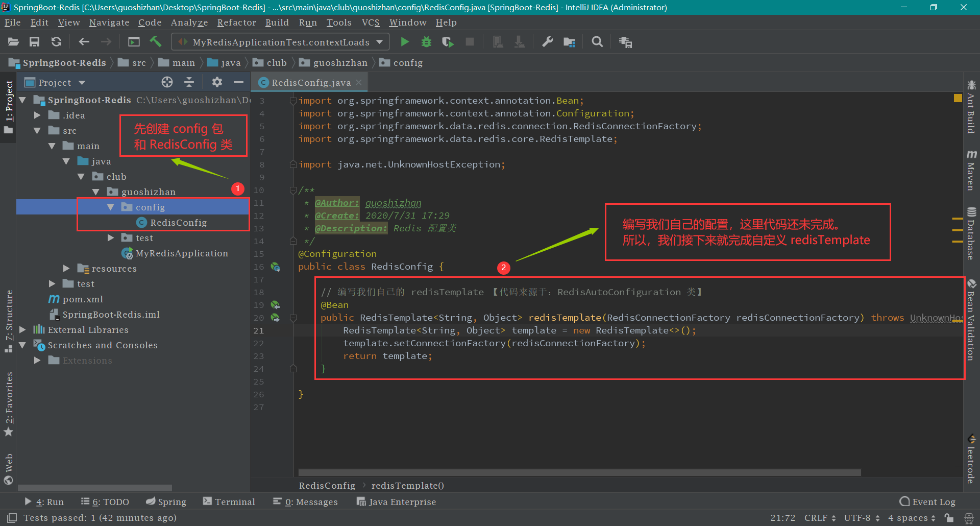
Task: Start debugging with the Debug bug icon
Action: 426,42
